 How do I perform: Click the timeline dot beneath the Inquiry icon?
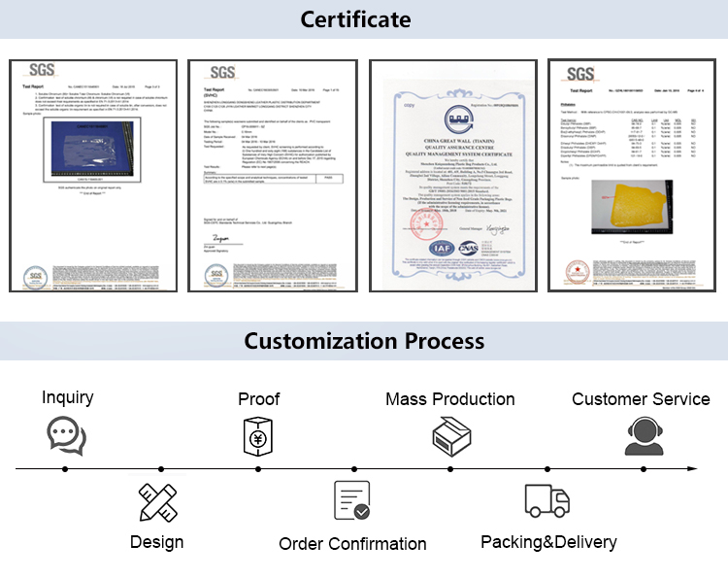pyautogui.click(x=66, y=468)
